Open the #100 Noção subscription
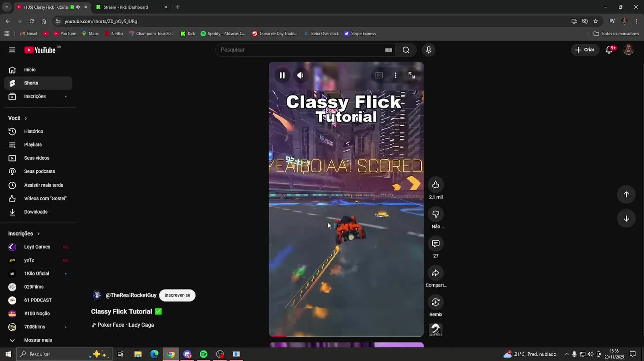Screen dimensions: 644x361 [x=38, y=314]
